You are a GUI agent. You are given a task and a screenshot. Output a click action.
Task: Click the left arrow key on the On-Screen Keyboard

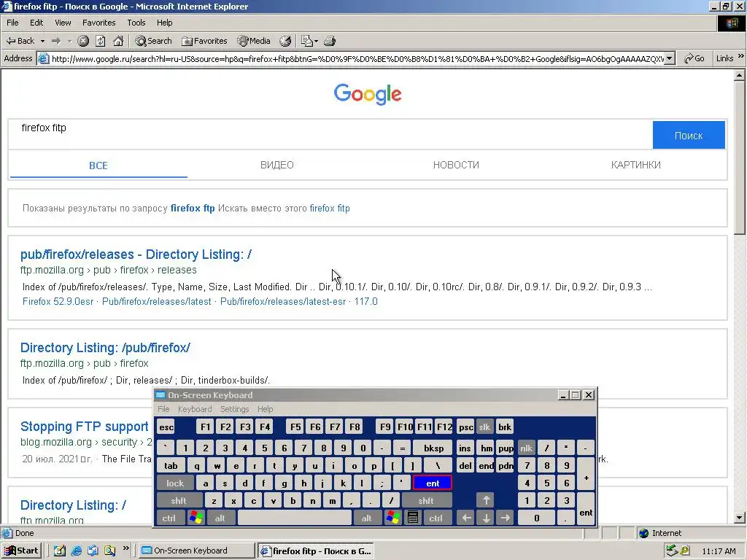coord(466,518)
